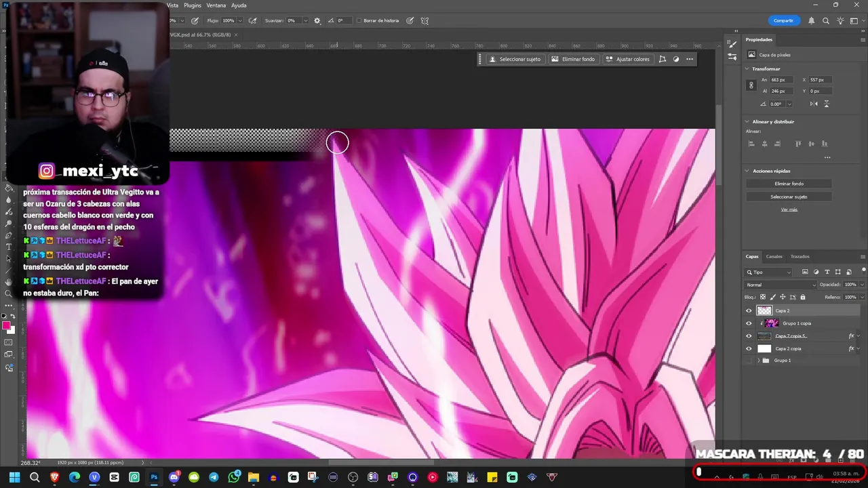Screen dimensions: 868x488
Task: Open the blend mode Normal dropdown
Action: [780, 285]
